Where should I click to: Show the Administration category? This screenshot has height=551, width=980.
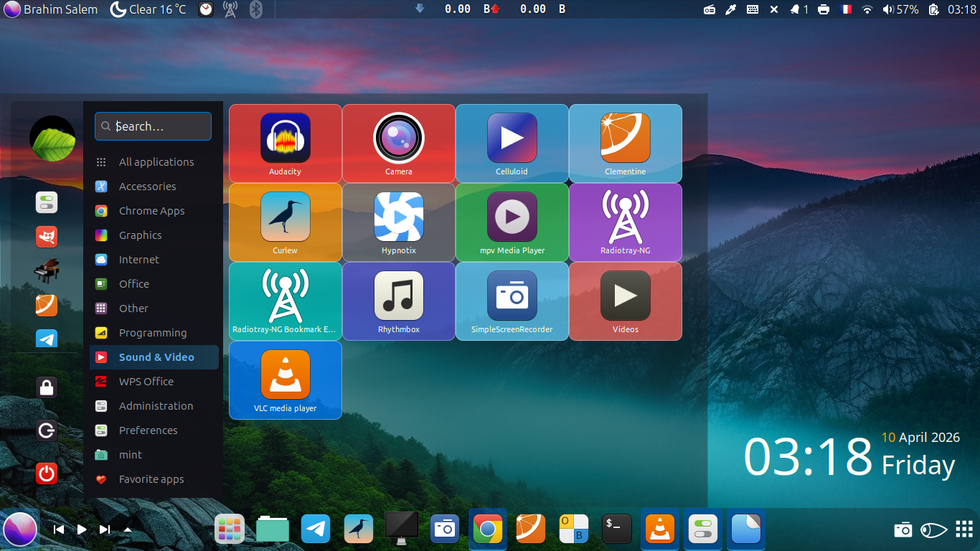(154, 406)
